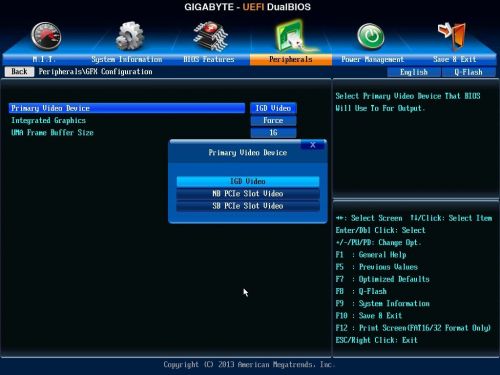Open the Save & Exit tab

click(x=455, y=59)
